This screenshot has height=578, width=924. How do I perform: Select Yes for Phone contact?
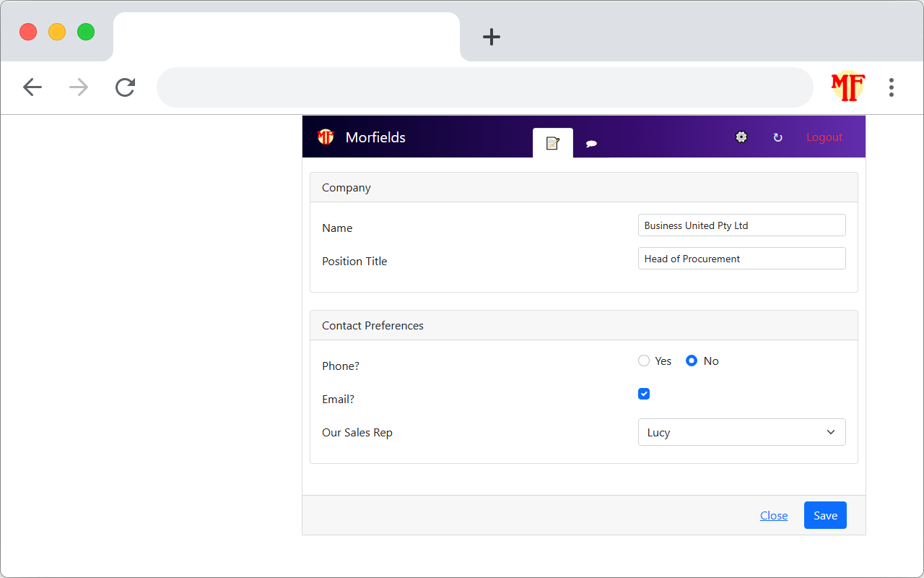[x=644, y=361]
